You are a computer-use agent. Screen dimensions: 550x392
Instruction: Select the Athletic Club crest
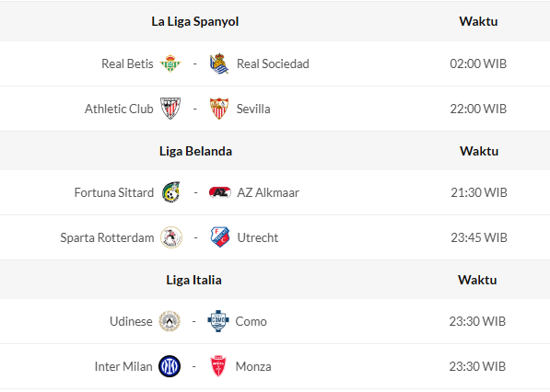[170, 109]
